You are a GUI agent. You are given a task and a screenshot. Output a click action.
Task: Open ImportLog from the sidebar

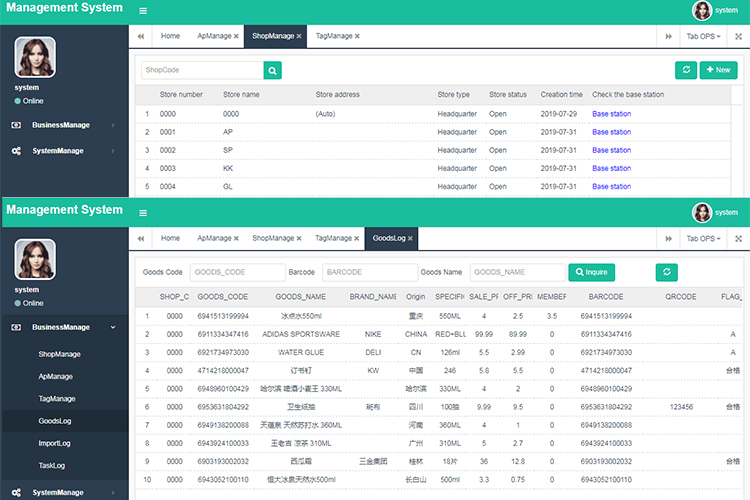point(54,444)
